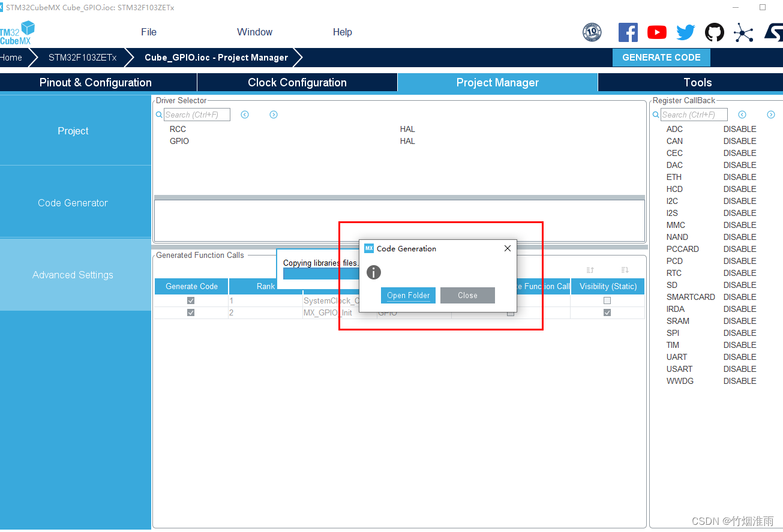Open the ST community network icon
Viewport: 783px width, 532px height.
point(743,32)
